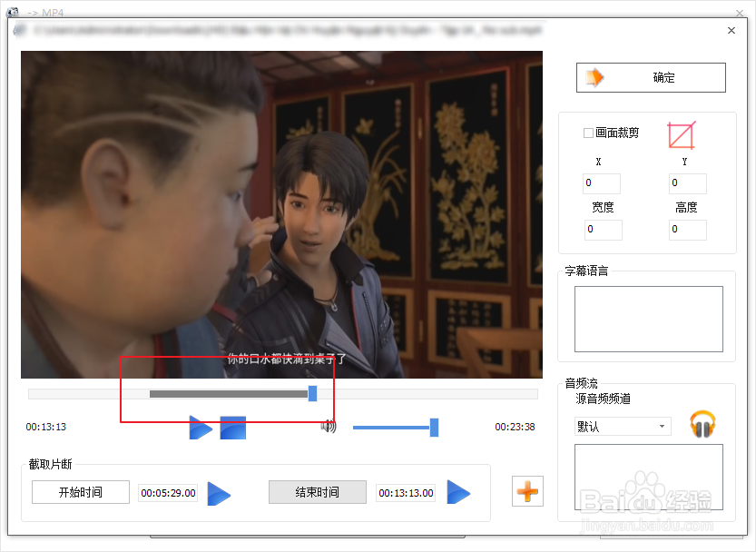Focus the 高度 height field
This screenshot has width=756, height=552.
[688, 230]
